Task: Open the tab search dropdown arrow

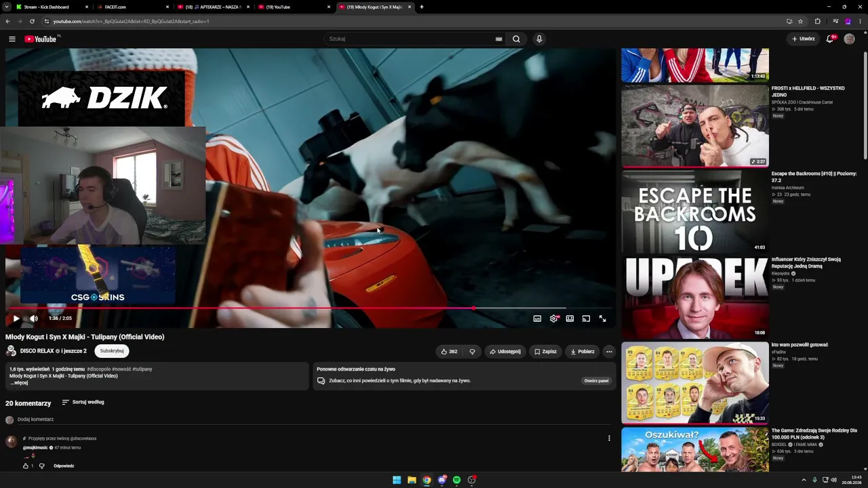Action: [6, 7]
